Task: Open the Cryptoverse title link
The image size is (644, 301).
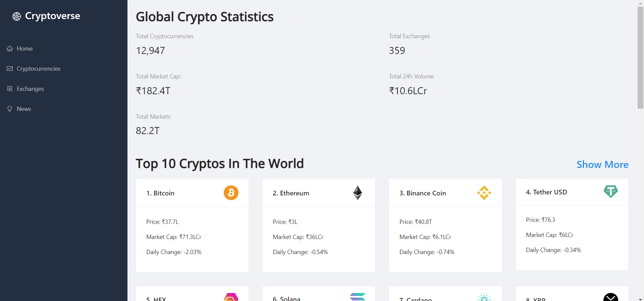Action: pyautogui.click(x=53, y=16)
